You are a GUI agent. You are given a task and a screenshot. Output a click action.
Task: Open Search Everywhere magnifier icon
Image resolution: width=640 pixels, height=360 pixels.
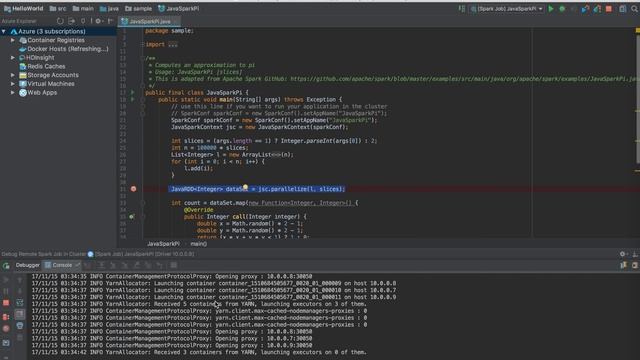[634, 9]
